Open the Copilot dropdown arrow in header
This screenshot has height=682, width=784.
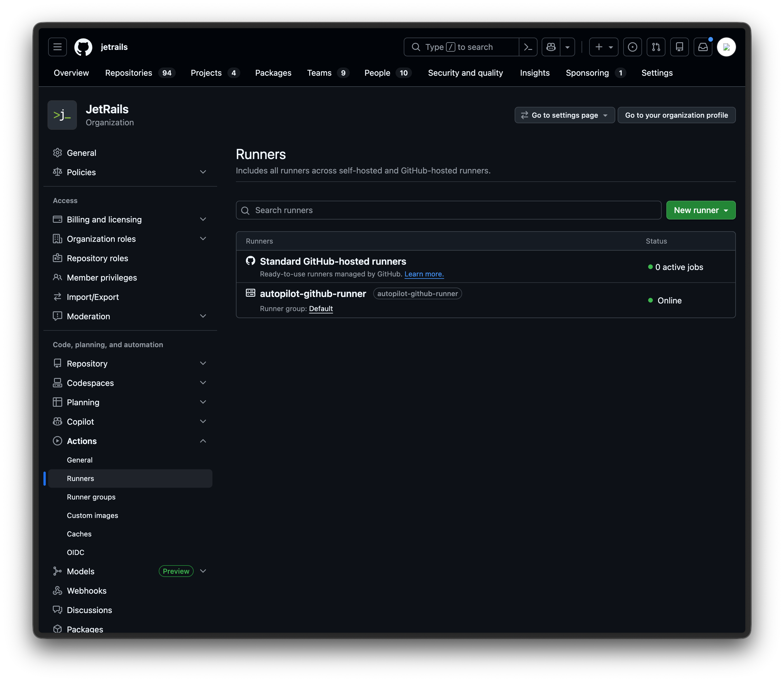click(x=567, y=47)
